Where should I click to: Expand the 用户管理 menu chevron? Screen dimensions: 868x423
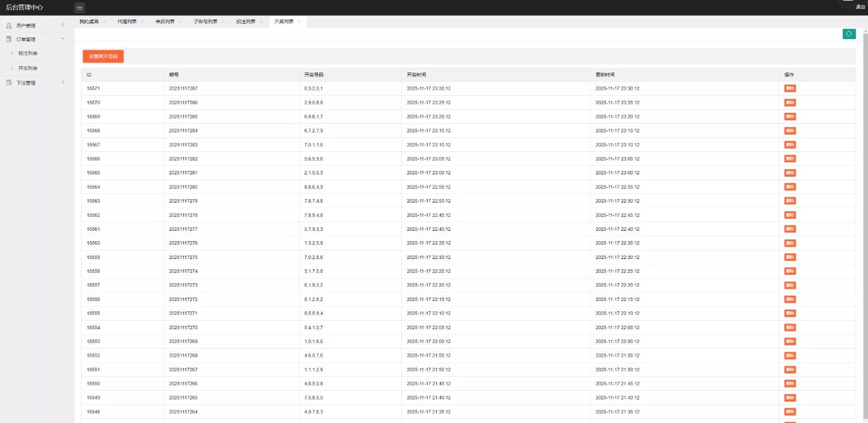click(x=63, y=25)
